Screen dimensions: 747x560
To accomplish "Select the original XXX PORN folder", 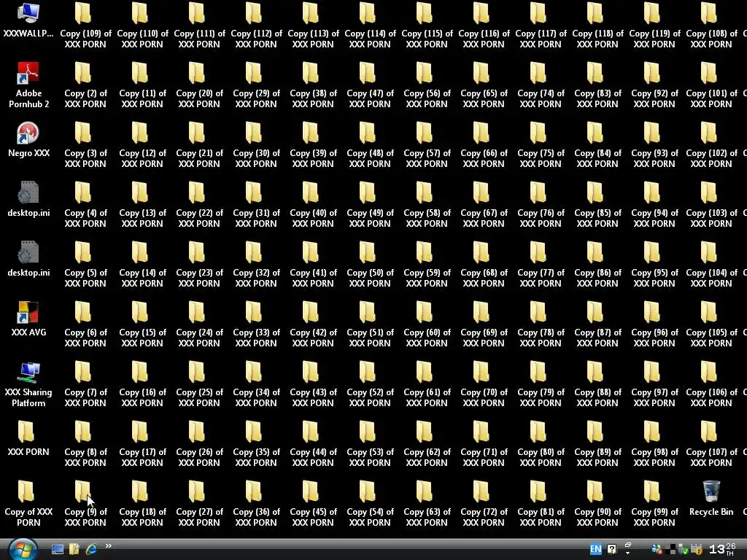I will click(x=28, y=438).
